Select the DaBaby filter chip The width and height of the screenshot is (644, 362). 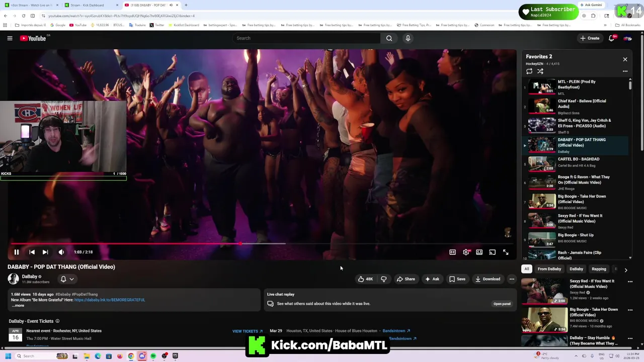(576, 269)
